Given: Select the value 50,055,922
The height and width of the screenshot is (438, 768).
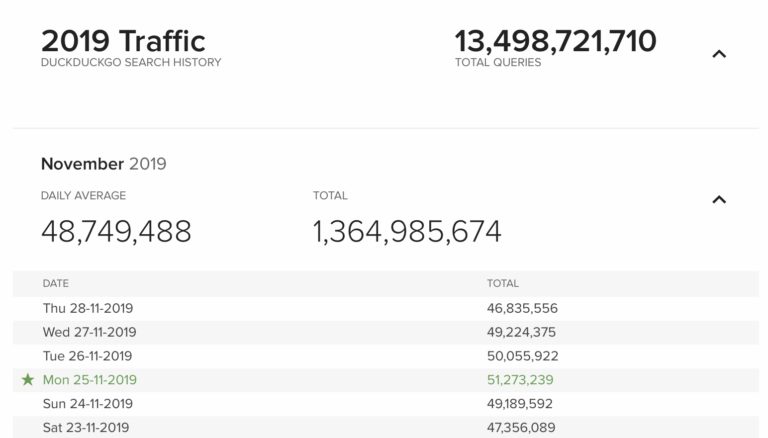Looking at the screenshot, I should click(x=523, y=356).
